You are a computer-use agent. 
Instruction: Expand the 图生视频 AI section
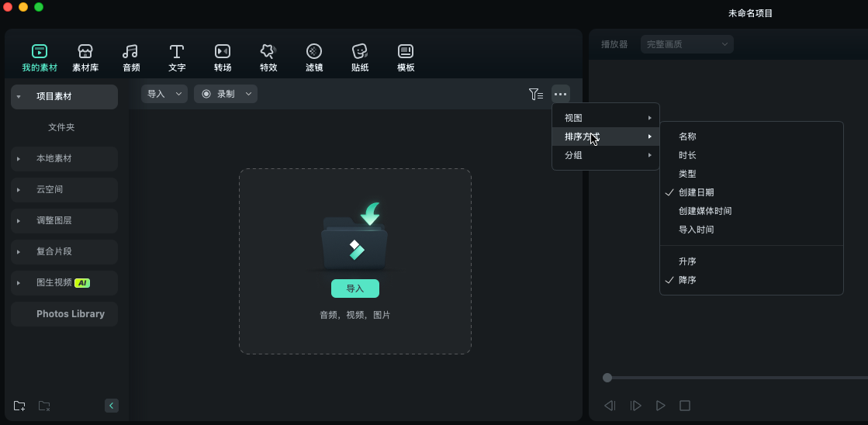[19, 283]
